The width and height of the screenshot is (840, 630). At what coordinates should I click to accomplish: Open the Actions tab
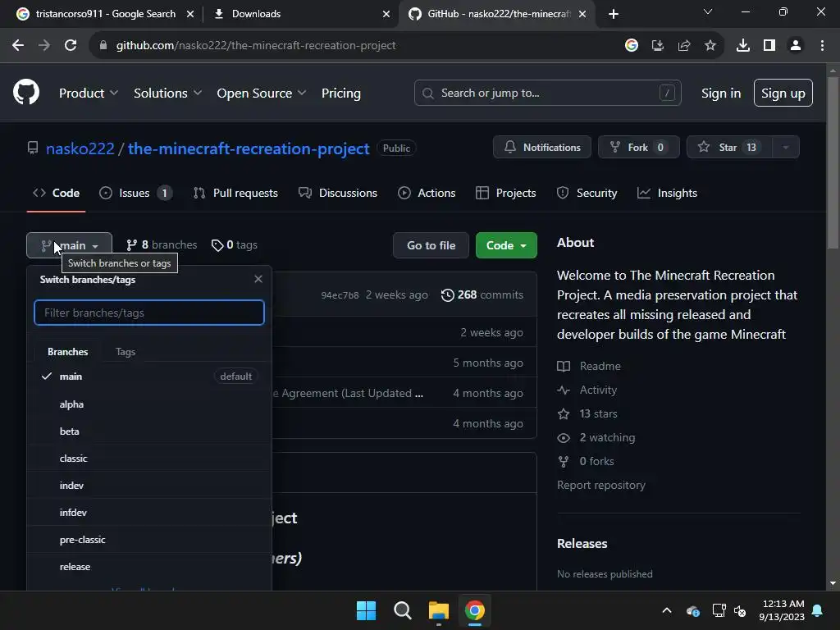click(x=427, y=193)
